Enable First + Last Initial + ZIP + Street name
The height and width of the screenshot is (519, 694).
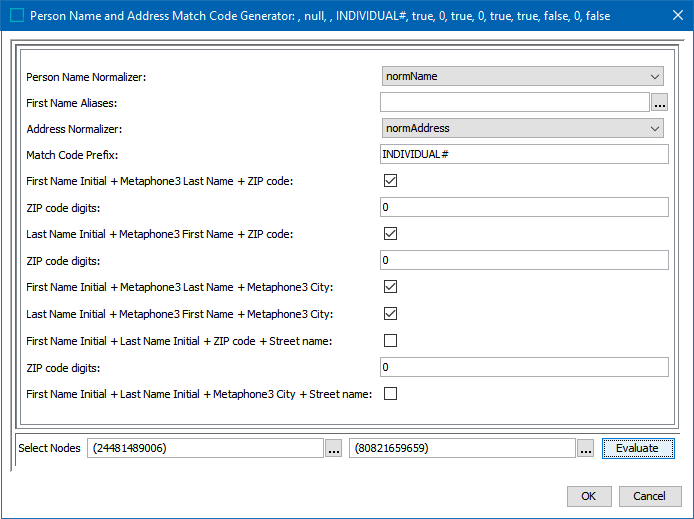391,341
